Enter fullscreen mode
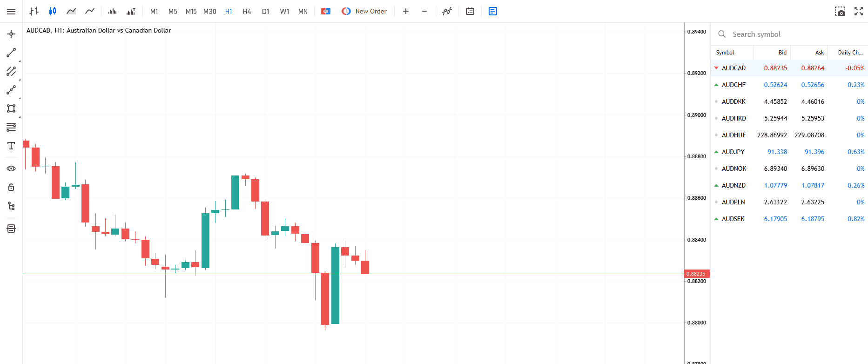 (x=859, y=11)
